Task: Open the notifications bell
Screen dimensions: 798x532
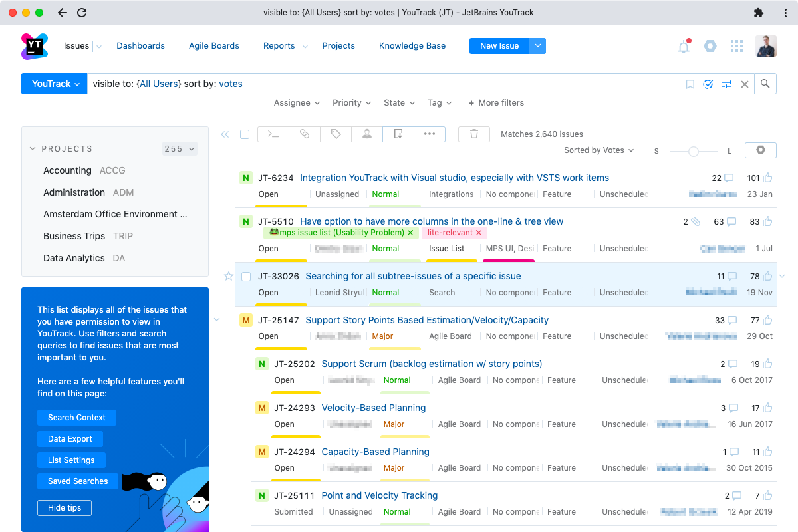Action: point(684,46)
